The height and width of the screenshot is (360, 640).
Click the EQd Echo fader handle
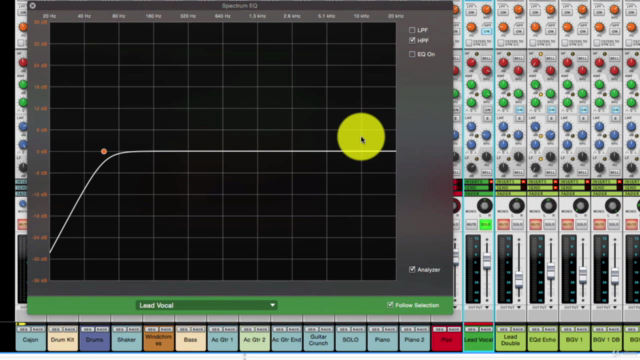551,271
